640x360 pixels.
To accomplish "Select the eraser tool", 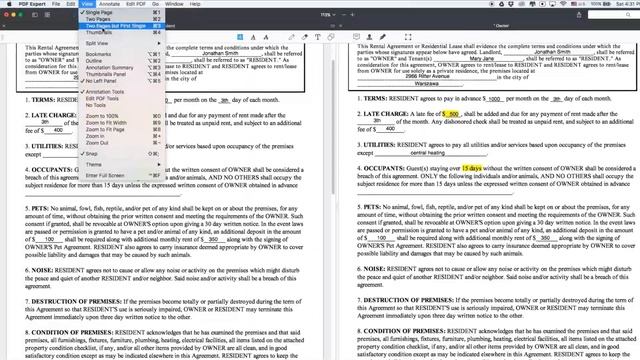I will coord(304,37).
